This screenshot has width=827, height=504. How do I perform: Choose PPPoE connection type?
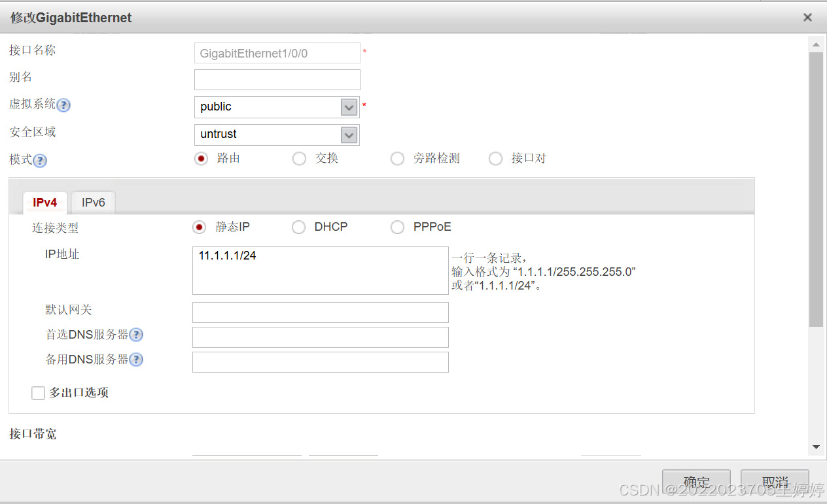click(x=397, y=227)
